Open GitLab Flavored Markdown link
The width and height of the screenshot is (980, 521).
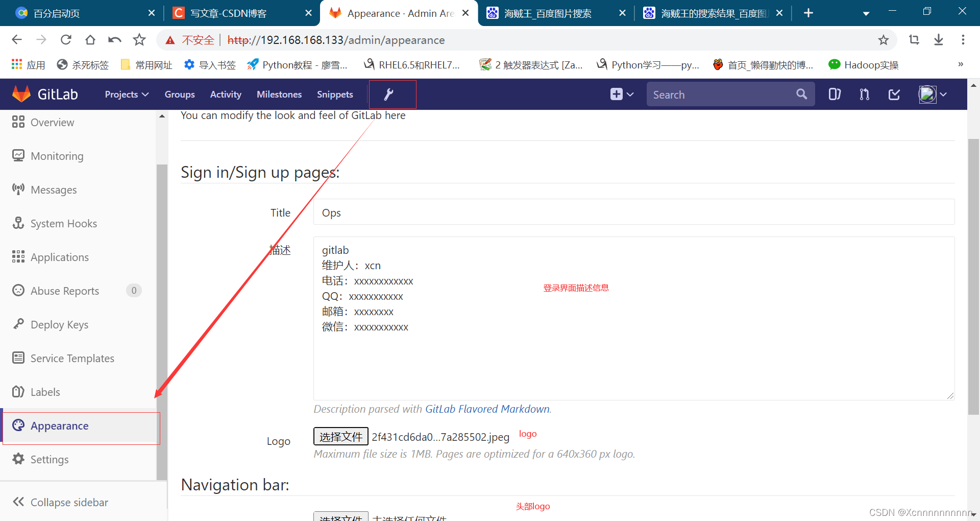click(487, 409)
